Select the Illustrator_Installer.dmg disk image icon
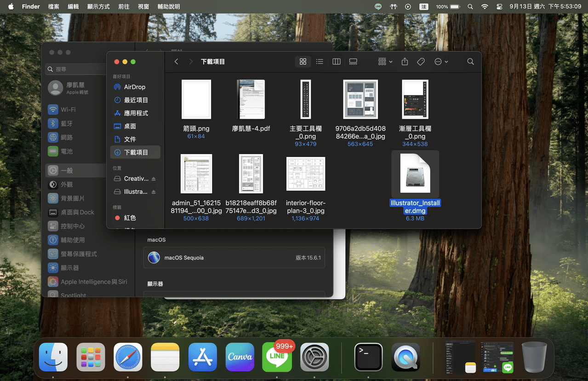The width and height of the screenshot is (588, 381). (x=415, y=173)
